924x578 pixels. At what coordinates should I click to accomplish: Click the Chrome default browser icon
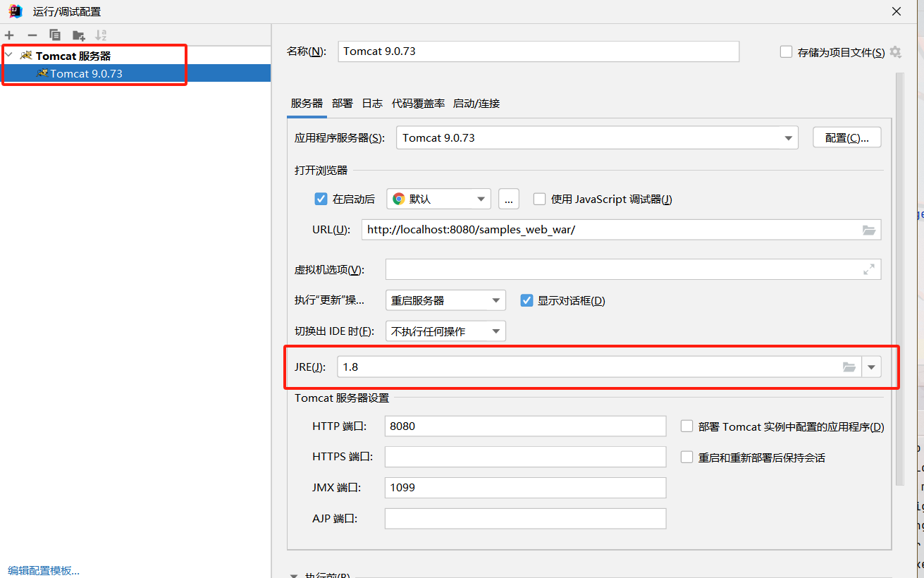(399, 199)
